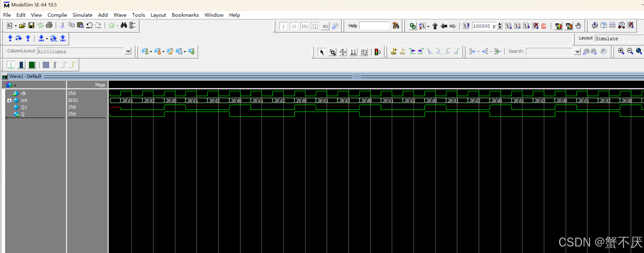
Task: Click the Zoom Full magnifier
Action: point(639,51)
